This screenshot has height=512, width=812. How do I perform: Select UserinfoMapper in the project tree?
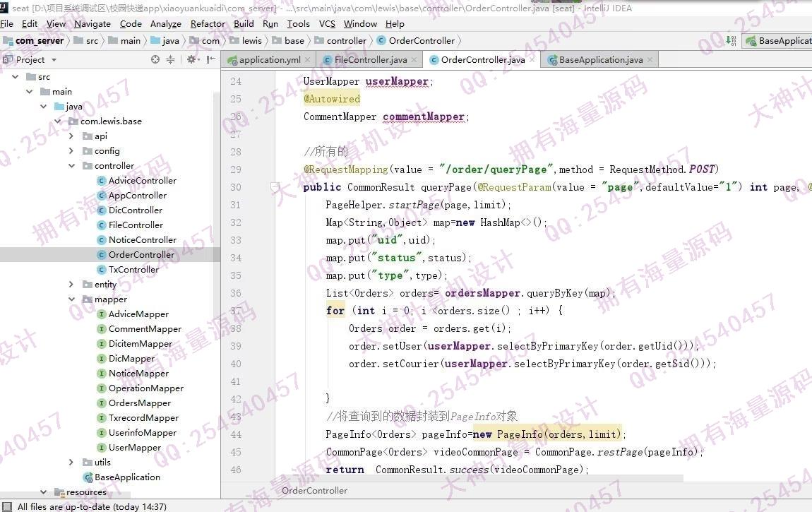[143, 433]
